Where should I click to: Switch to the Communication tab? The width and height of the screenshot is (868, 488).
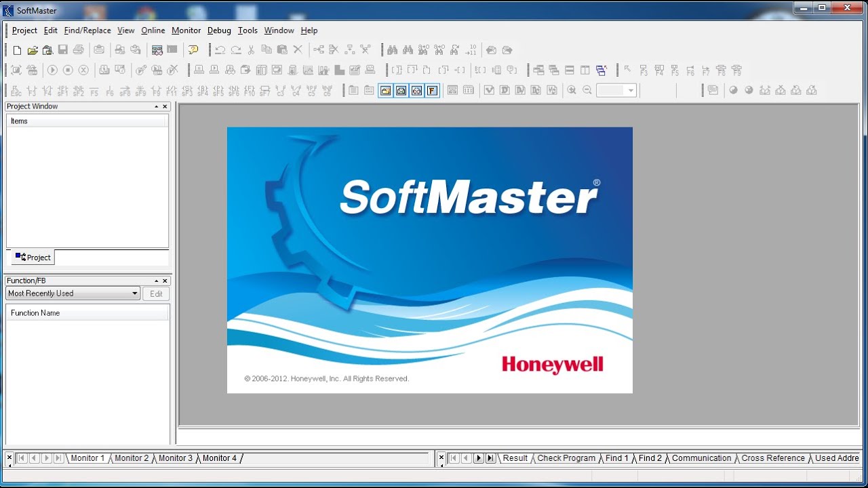[702, 458]
